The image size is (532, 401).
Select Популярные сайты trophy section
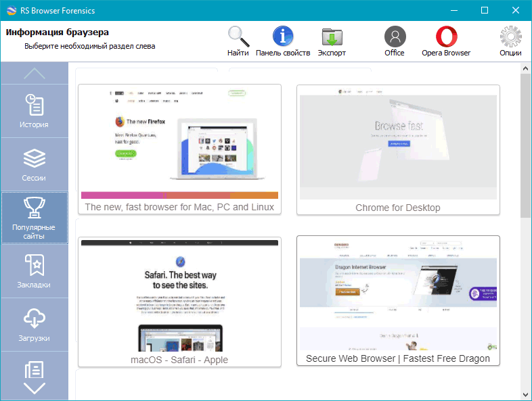pos(35,218)
